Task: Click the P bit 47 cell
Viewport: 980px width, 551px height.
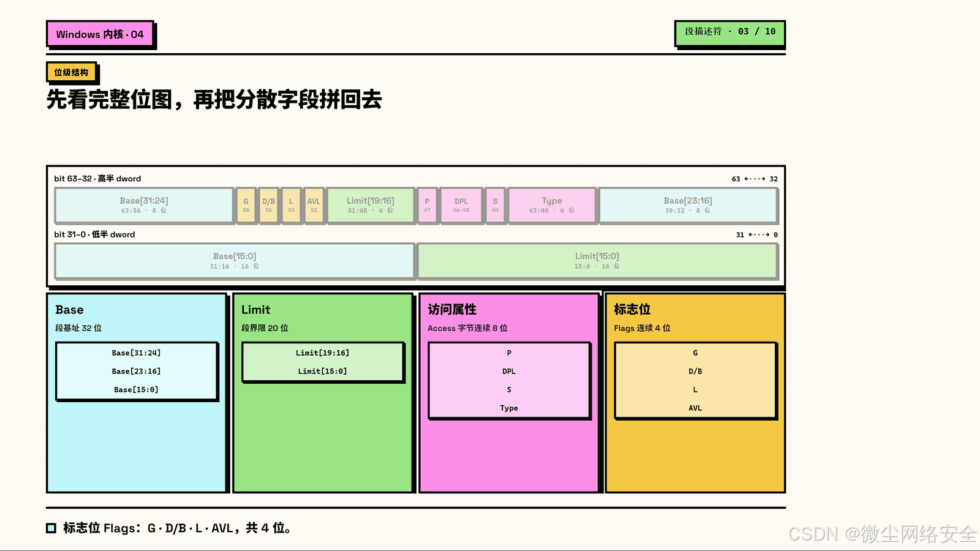Action: pyautogui.click(x=427, y=205)
